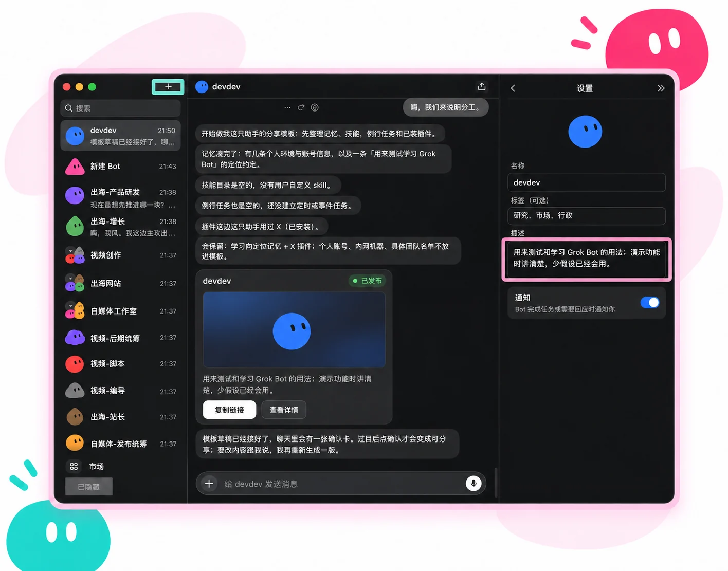
Task: Open the 出海-产品研发 conversation
Action: click(121, 198)
